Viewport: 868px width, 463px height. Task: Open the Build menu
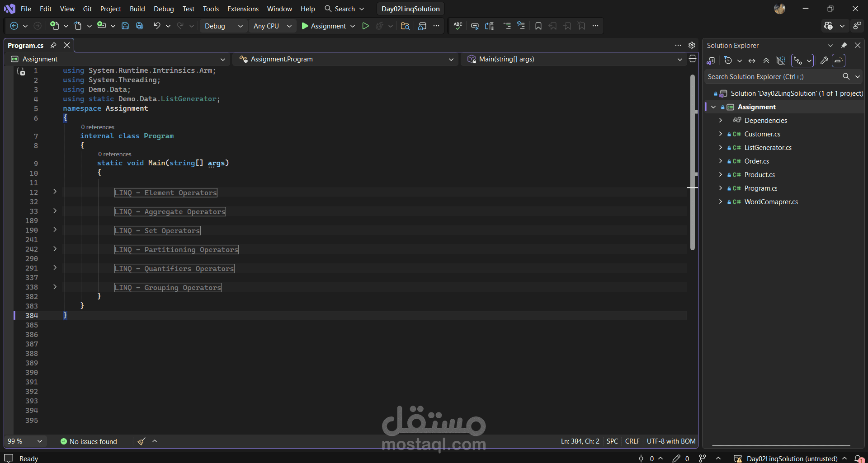click(x=137, y=9)
